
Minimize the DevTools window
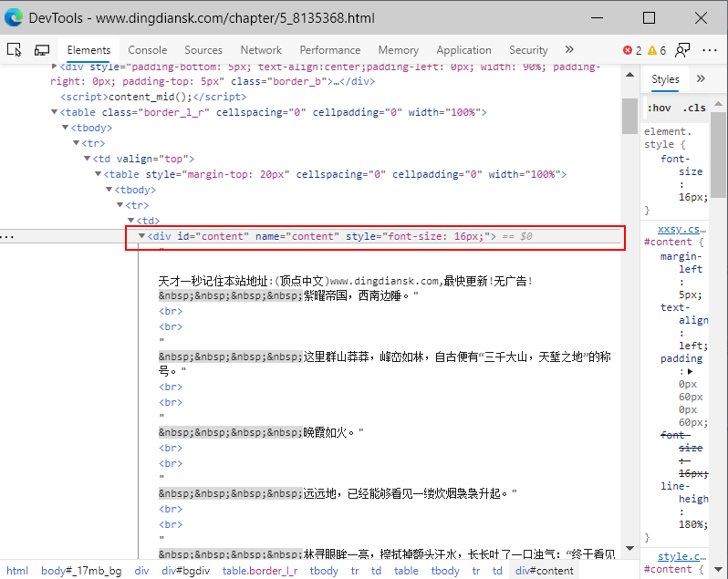pyautogui.click(x=597, y=17)
